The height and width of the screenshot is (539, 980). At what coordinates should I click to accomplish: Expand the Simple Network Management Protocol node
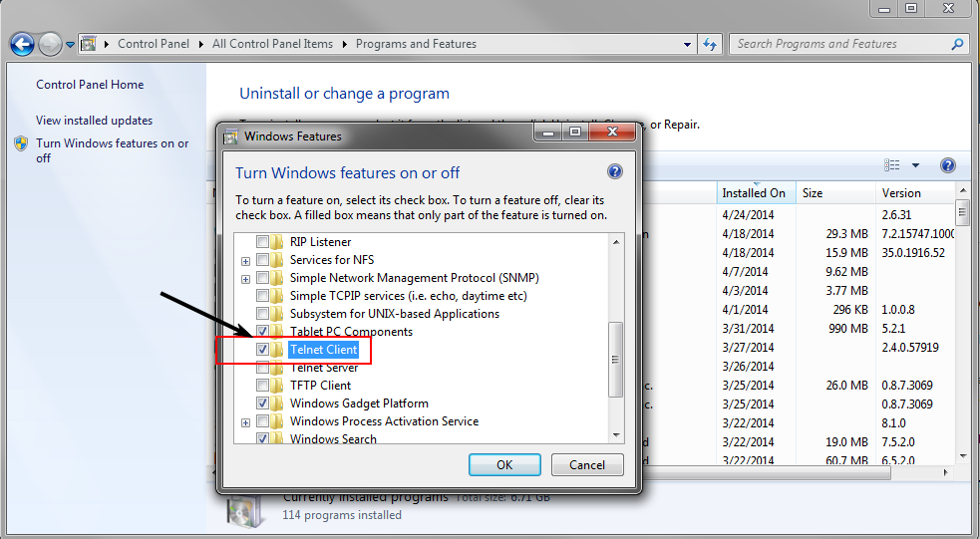[245, 279]
